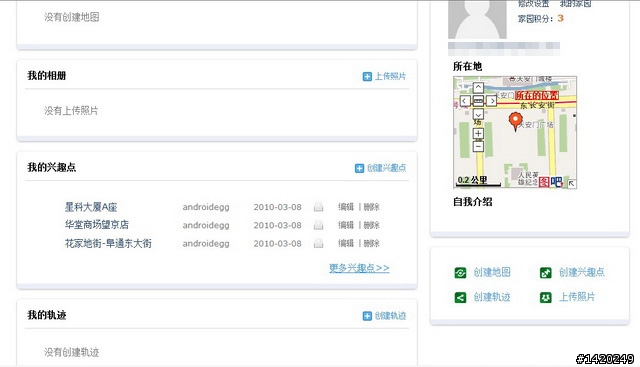Click the 所在的位置 red label on the map
This screenshot has height=367, width=640.
tap(537, 96)
